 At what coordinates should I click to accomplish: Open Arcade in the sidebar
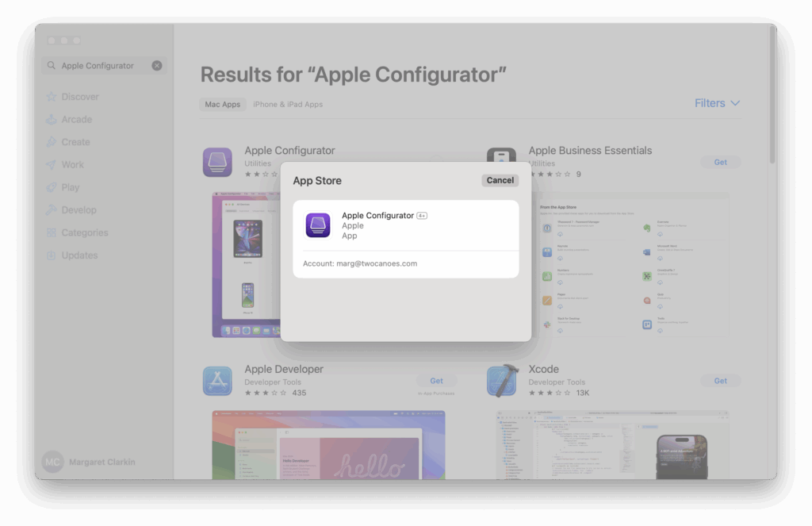pyautogui.click(x=77, y=119)
